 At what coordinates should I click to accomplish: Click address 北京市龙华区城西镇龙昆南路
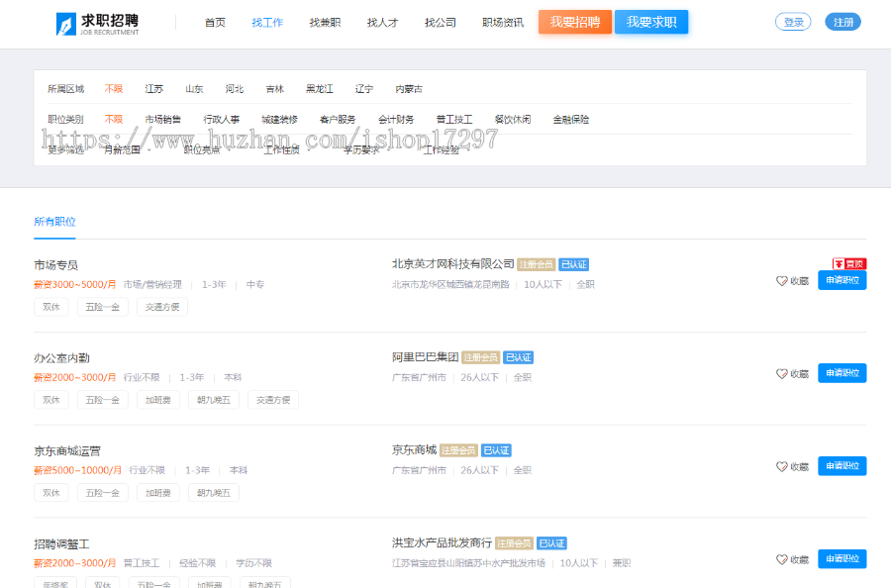click(x=450, y=284)
